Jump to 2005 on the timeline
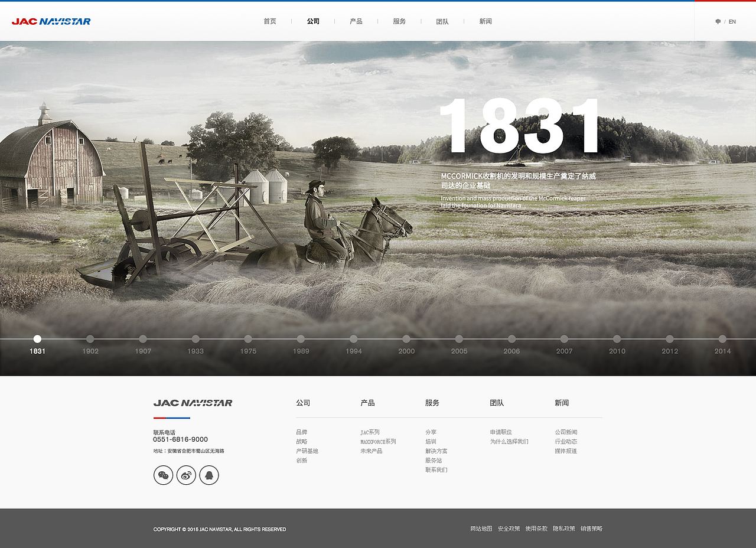The width and height of the screenshot is (756, 548). (x=459, y=339)
